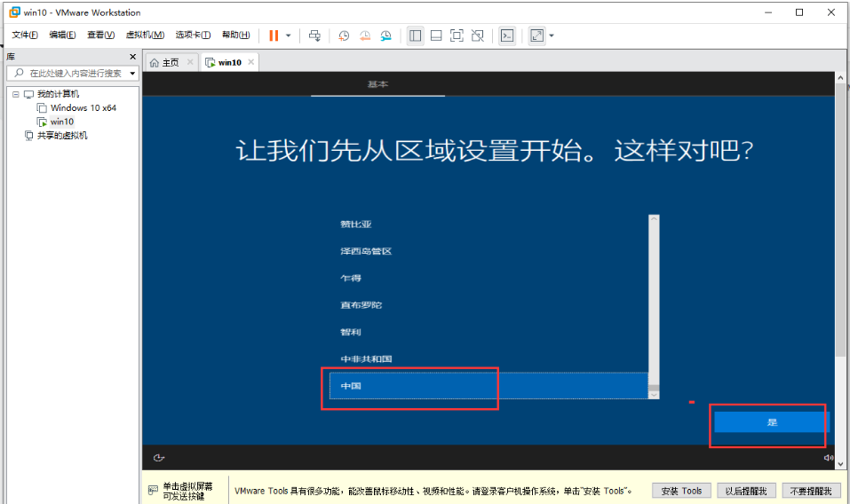Pause the virtual machine
The width and height of the screenshot is (850, 504).
(274, 35)
